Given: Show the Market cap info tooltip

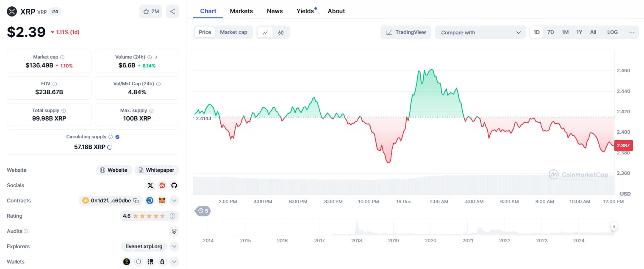Looking at the screenshot, I should pos(62,57).
